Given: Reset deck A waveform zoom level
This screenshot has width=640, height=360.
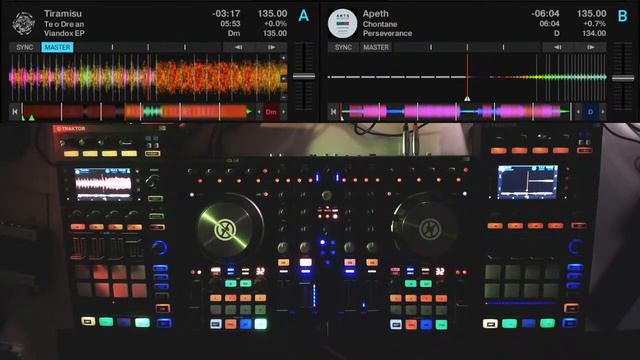Looking at the screenshot, I should [x=284, y=78].
